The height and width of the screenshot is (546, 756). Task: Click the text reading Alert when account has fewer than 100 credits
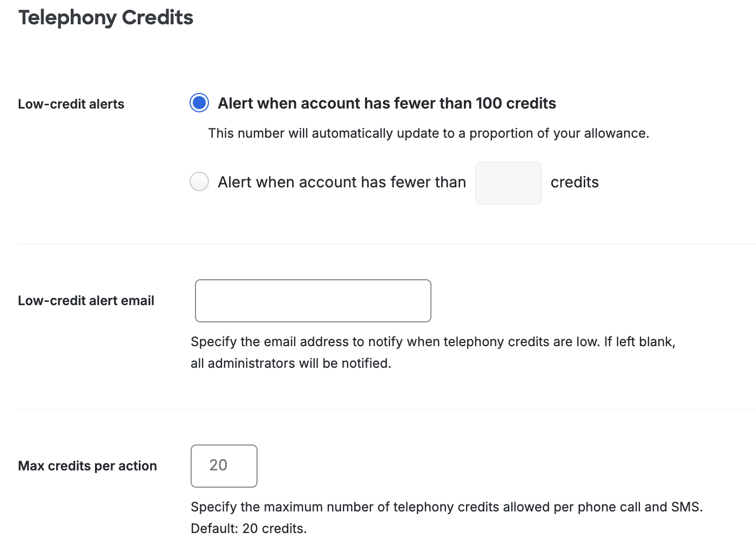(387, 103)
